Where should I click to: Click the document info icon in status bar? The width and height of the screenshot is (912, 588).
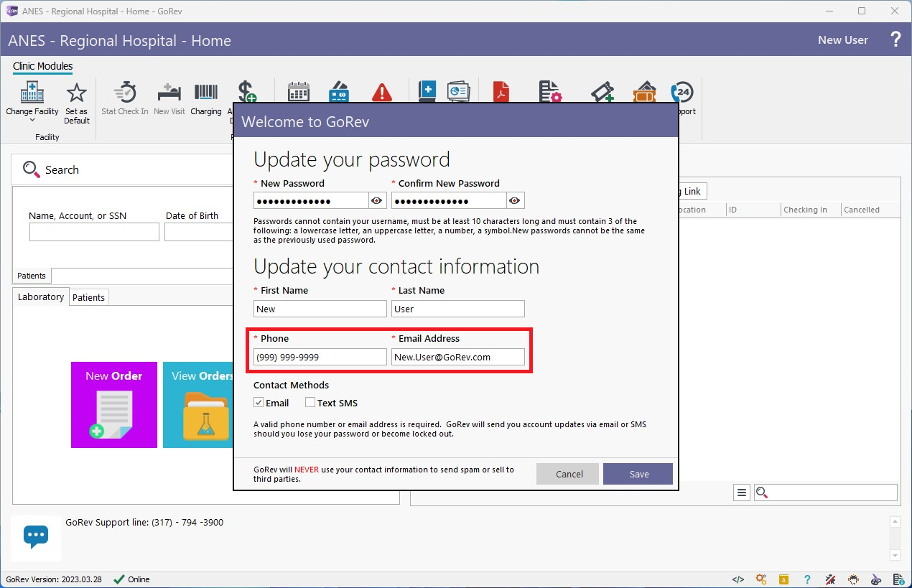[x=899, y=579]
